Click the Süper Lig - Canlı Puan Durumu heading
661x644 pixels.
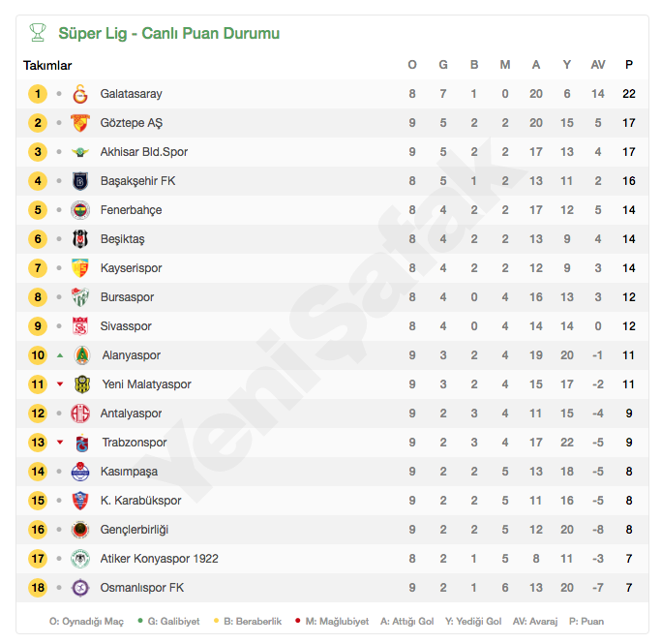(x=168, y=33)
